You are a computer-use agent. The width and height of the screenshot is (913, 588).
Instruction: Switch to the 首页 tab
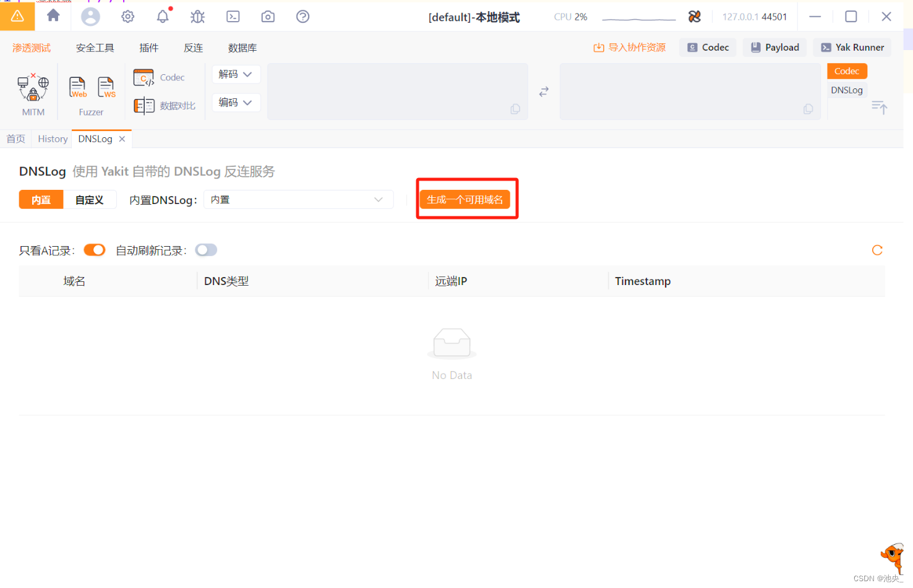[16, 139]
